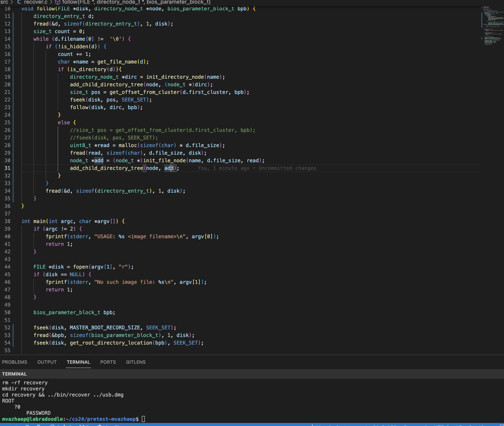Collapse the TERMINAL section header

pyautogui.click(x=14, y=374)
